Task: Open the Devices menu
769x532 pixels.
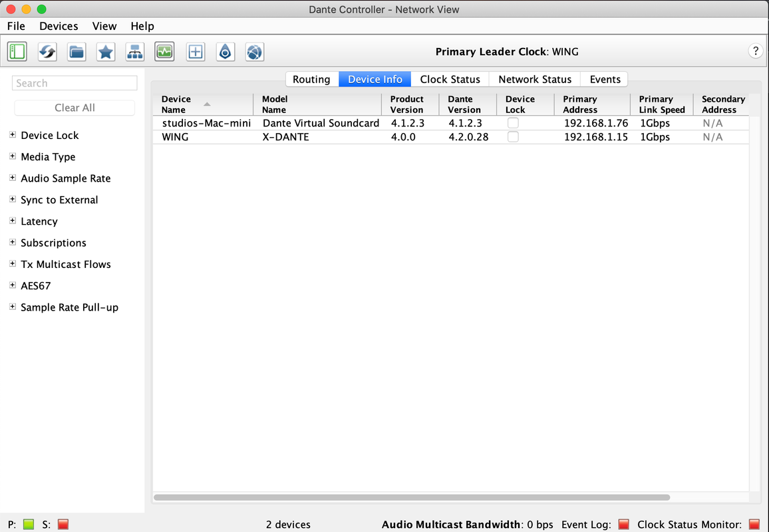Action: (x=59, y=26)
